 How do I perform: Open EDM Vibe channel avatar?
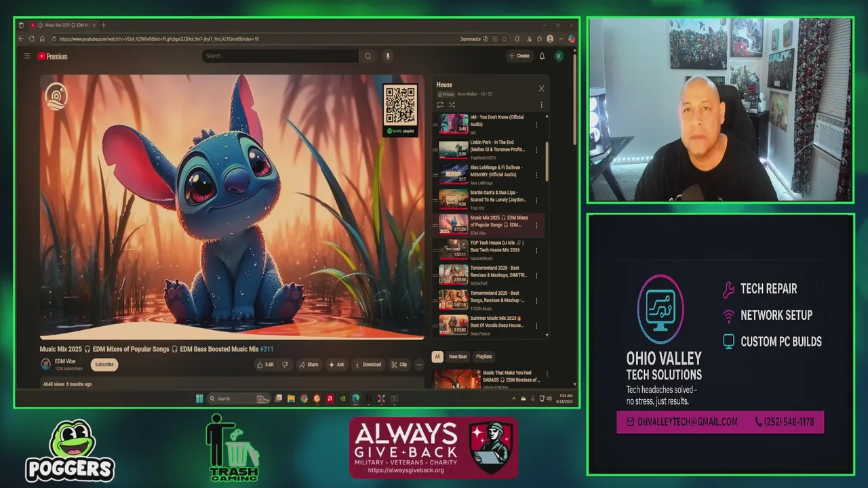tap(45, 365)
